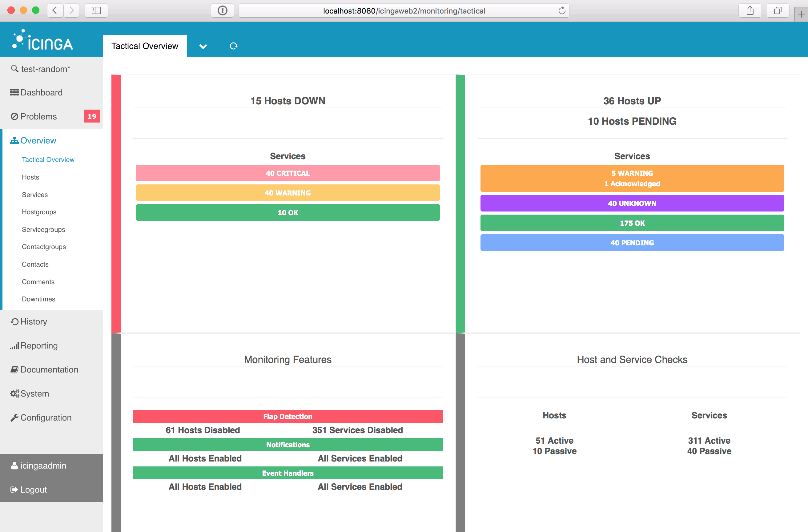
Task: Click the Icinga logo icon
Action: coord(18,38)
